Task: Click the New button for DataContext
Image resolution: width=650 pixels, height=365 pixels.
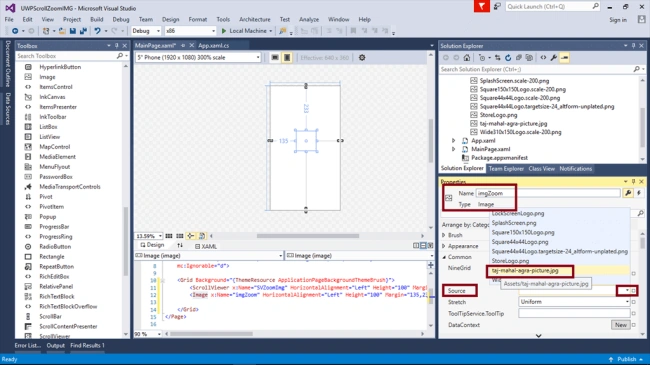Action: (x=621, y=325)
